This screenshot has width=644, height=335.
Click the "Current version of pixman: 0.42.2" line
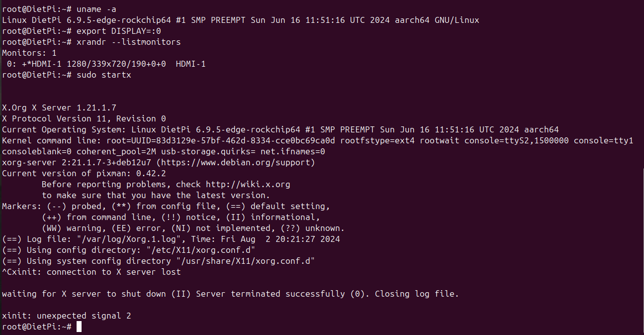[x=84, y=173]
